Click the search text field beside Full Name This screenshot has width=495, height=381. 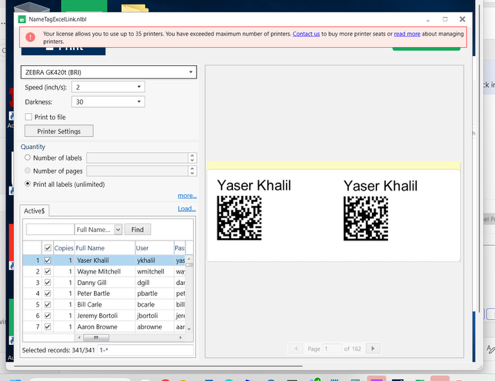click(x=50, y=229)
